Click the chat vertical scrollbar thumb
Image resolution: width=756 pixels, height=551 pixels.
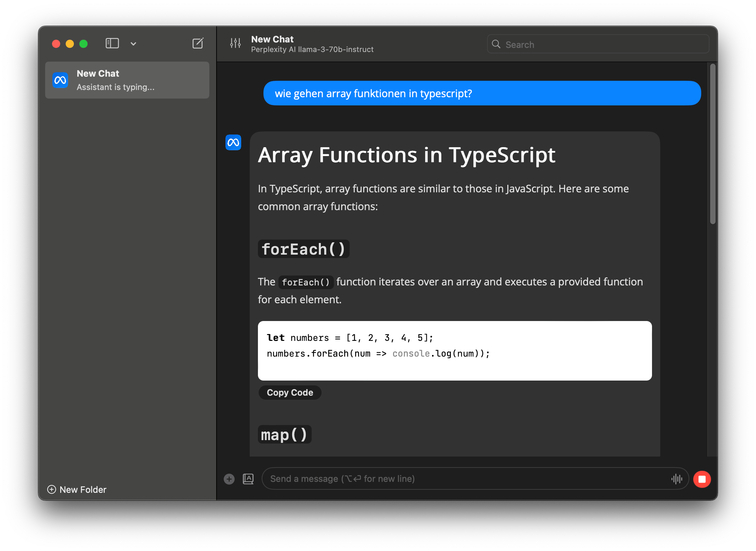713,144
